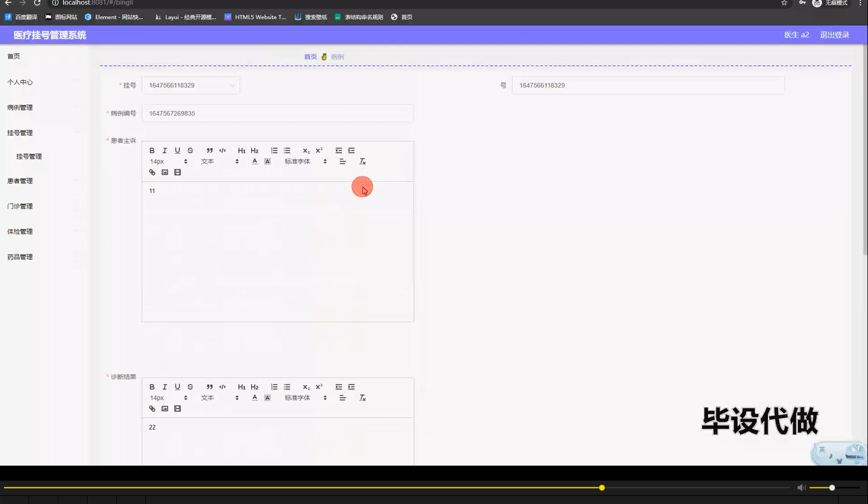Insert a video in the 患者主诉 editor
Viewport: 868px width, 504px height.
pos(177,172)
